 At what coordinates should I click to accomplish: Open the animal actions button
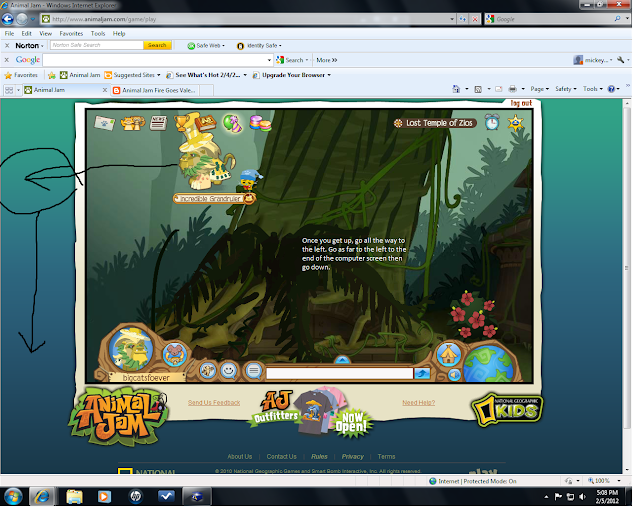click(x=208, y=371)
